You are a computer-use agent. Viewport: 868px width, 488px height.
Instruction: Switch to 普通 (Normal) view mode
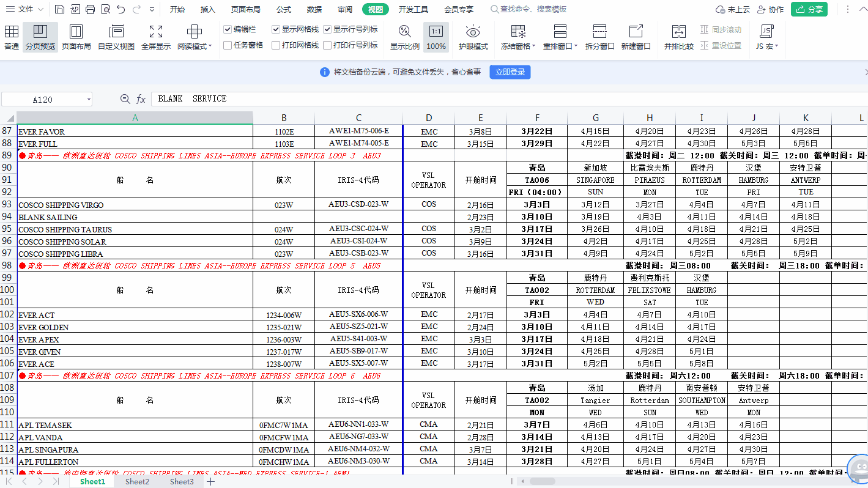click(x=10, y=37)
